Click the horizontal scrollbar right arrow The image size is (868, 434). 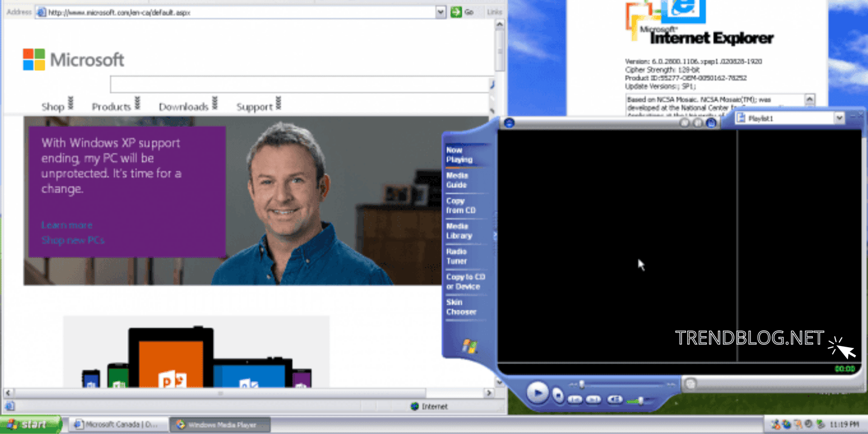point(489,393)
